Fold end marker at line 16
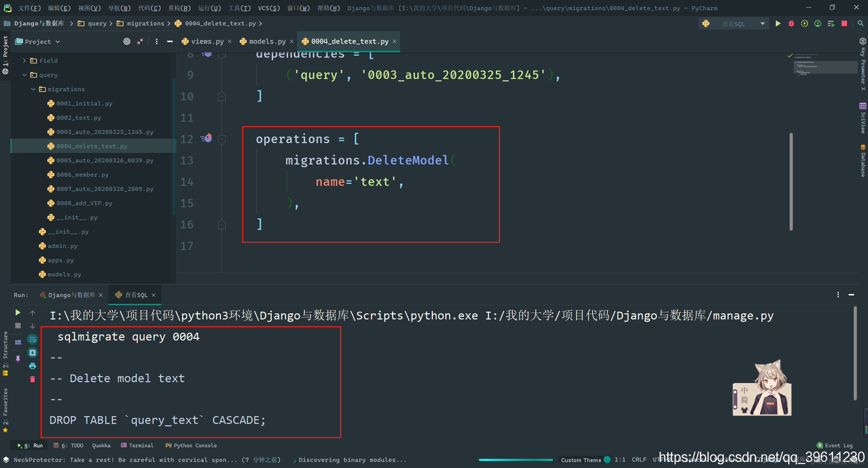The height and width of the screenshot is (468, 868). pyautogui.click(x=221, y=225)
